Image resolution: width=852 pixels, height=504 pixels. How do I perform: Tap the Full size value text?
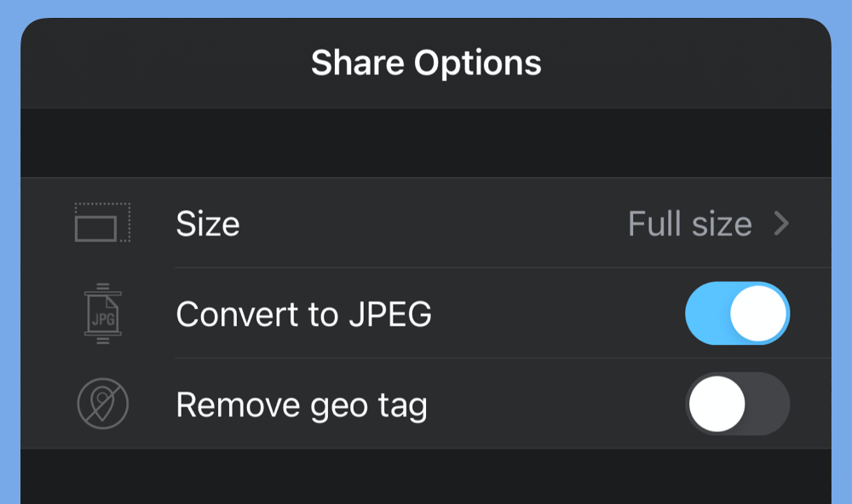pyautogui.click(x=692, y=224)
